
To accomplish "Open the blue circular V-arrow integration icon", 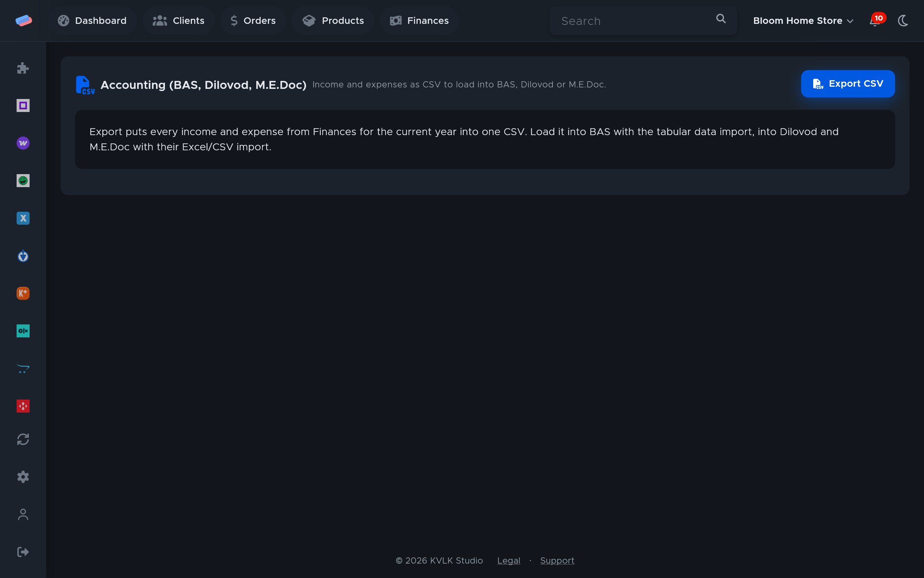I will click(x=23, y=256).
